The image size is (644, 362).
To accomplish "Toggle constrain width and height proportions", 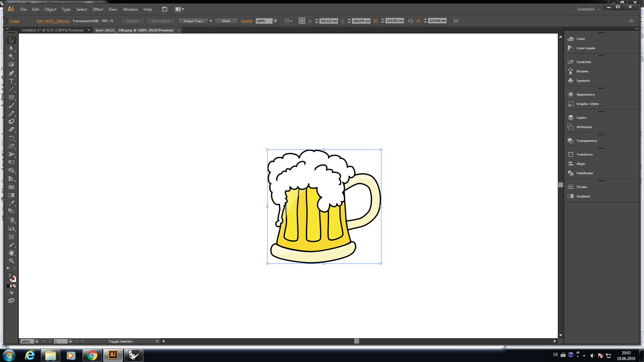I will 411,21.
